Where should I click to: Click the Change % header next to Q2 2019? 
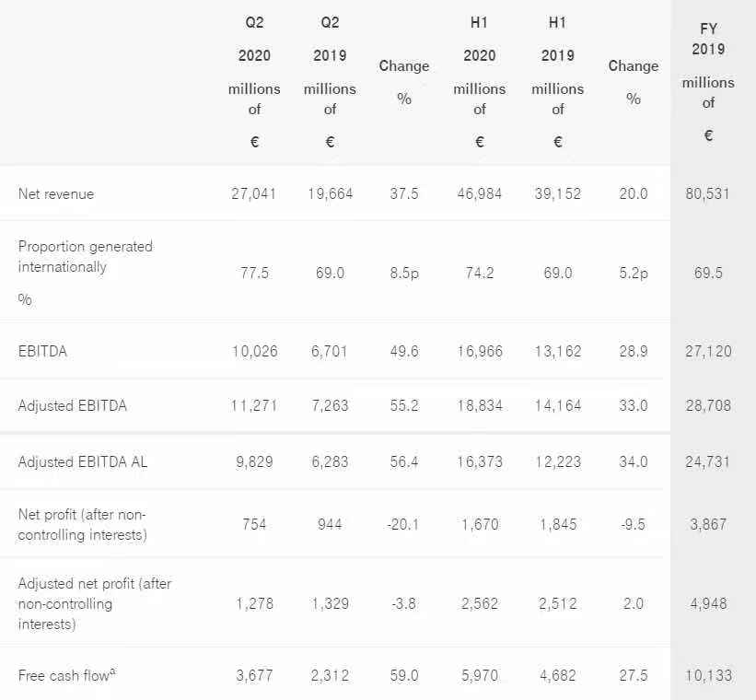403,82
